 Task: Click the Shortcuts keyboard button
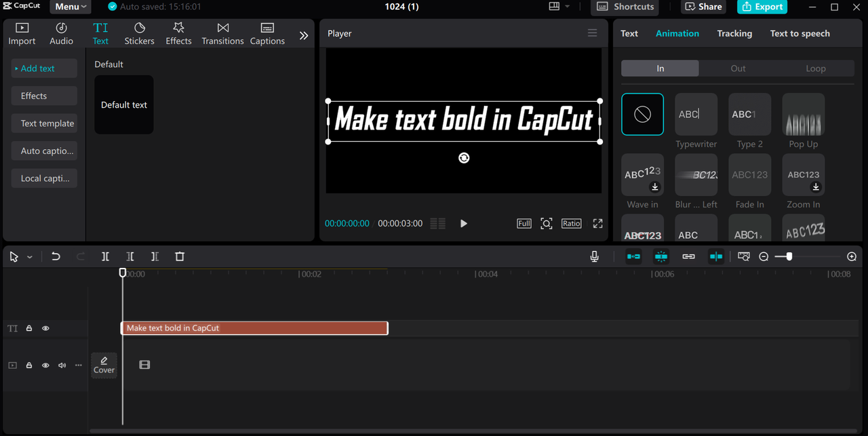[x=625, y=7]
